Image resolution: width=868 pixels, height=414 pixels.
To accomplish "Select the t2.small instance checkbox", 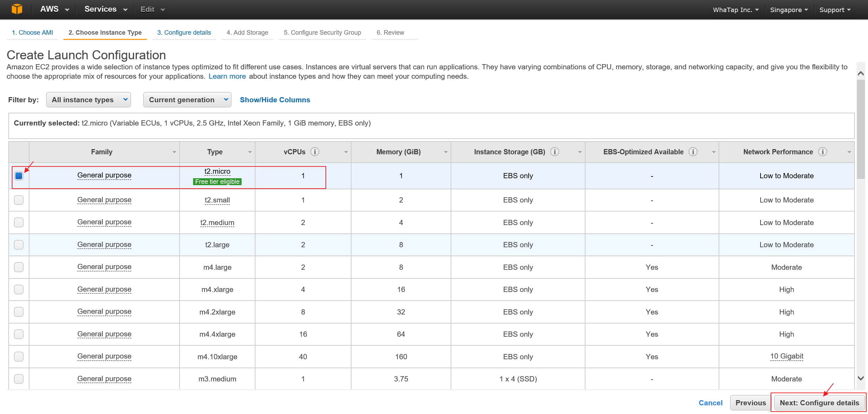I will click(19, 200).
